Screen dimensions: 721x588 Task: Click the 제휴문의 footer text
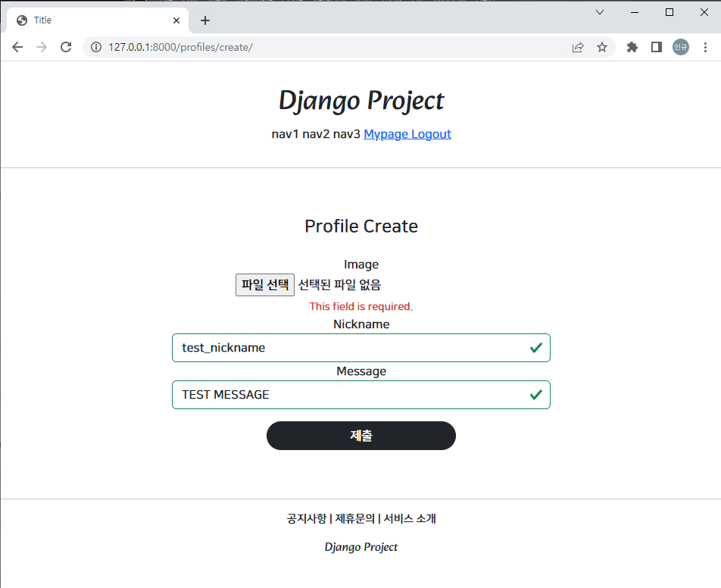click(354, 518)
